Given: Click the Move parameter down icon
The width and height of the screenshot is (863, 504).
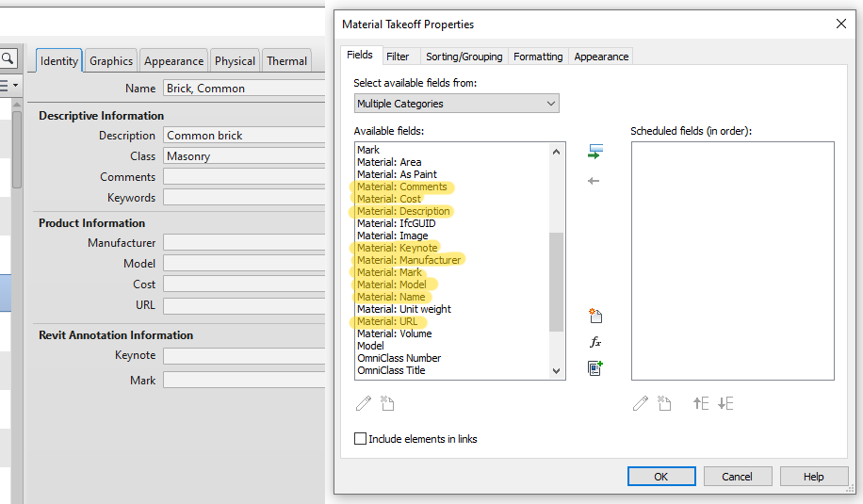Looking at the screenshot, I should click(725, 403).
